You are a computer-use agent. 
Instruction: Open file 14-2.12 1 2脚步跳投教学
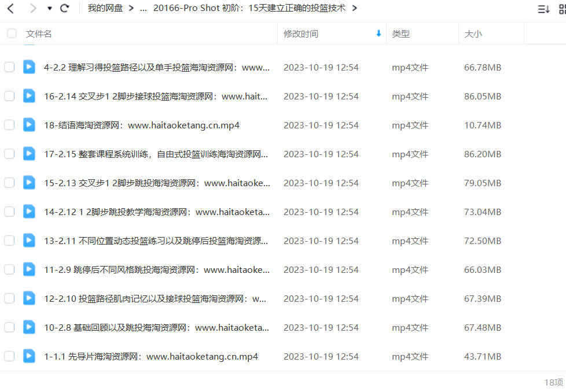157,212
